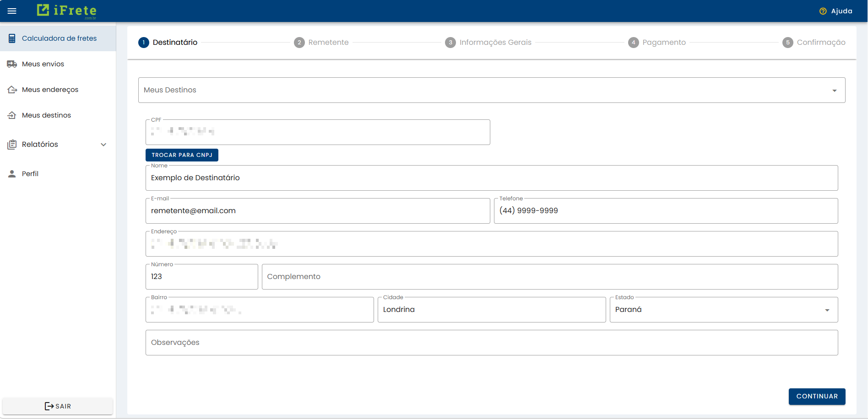This screenshot has width=868, height=419.
Task: Log out using the Sair button
Action: (58, 406)
